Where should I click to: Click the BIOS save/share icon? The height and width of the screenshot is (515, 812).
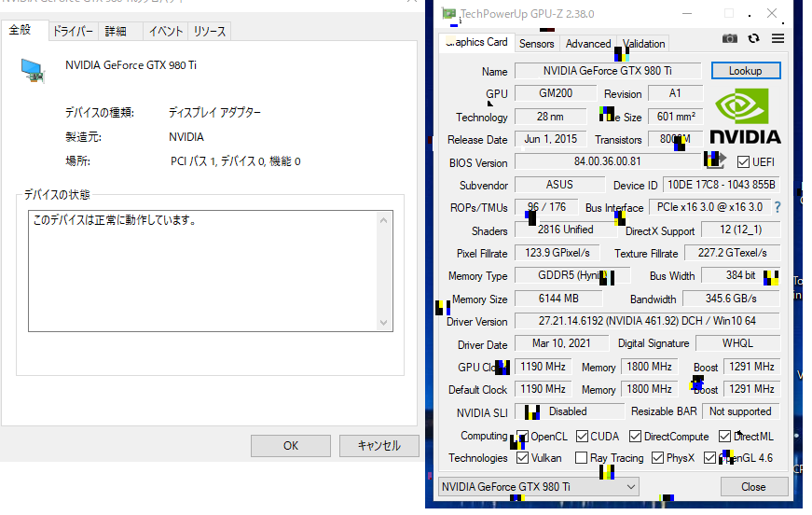(715, 160)
